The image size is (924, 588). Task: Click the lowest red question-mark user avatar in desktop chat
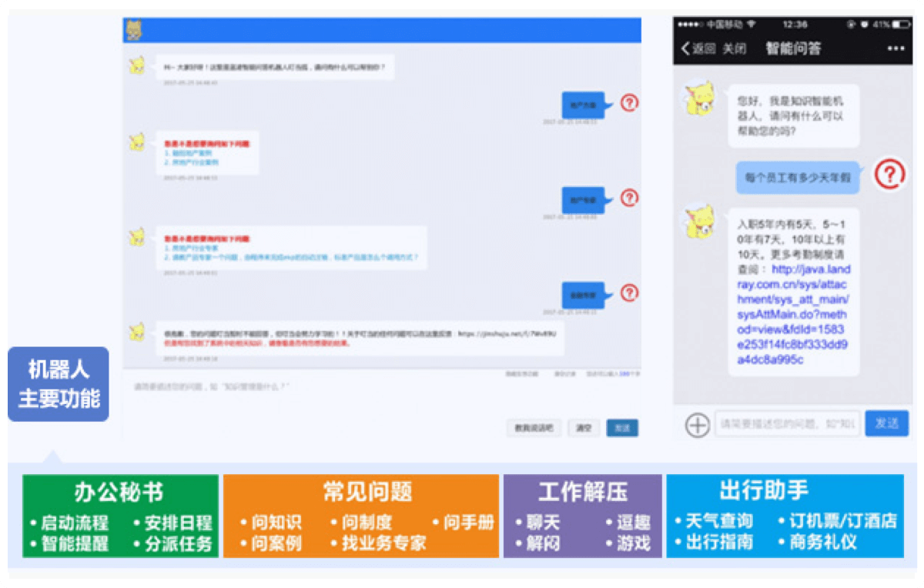tap(630, 292)
